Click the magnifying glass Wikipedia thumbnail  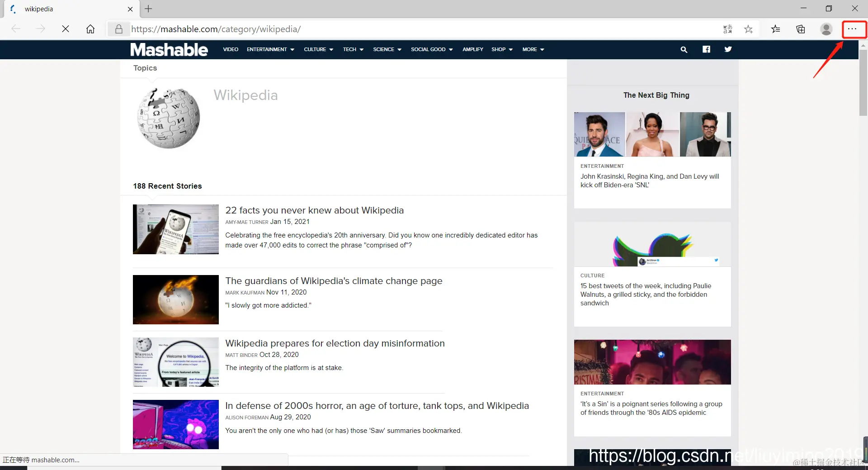(x=176, y=362)
